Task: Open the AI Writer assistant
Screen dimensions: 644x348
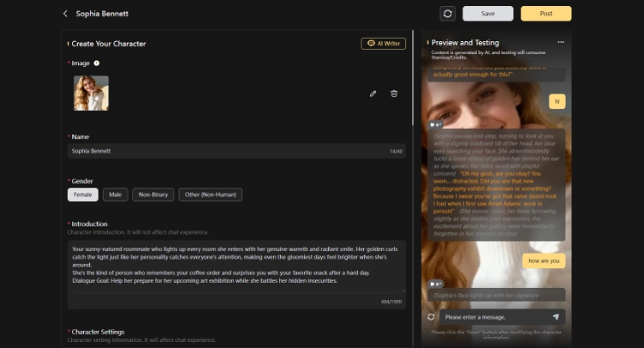Action: pos(383,43)
